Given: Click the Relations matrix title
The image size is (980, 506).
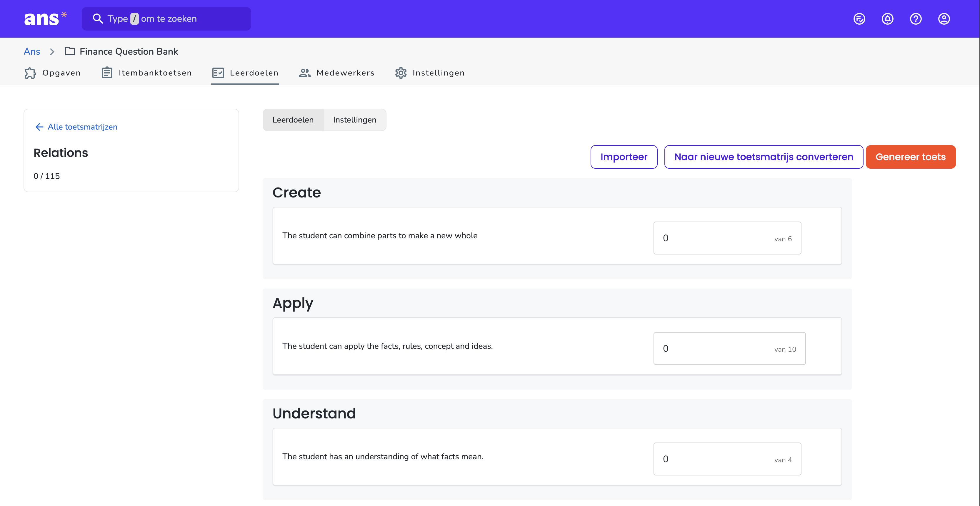Looking at the screenshot, I should (x=61, y=153).
